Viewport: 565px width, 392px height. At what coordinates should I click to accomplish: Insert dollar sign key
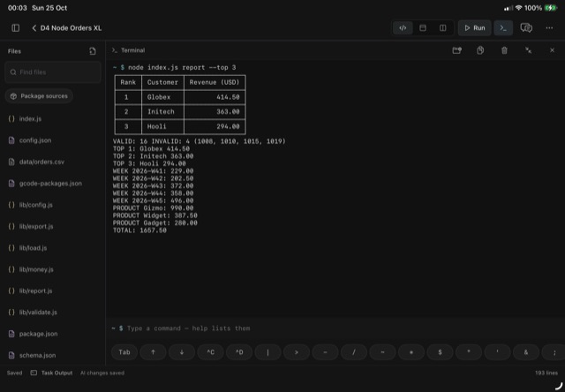440,352
